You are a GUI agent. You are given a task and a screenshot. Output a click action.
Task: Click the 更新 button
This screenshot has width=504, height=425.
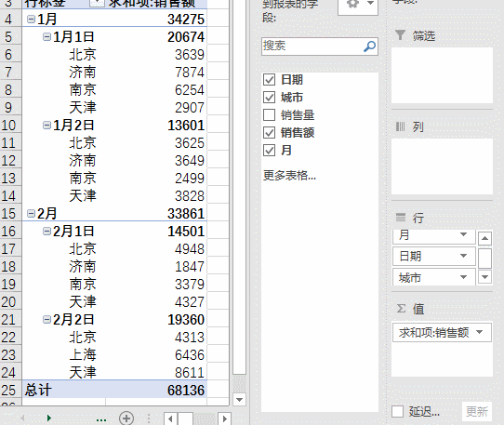pos(477,411)
